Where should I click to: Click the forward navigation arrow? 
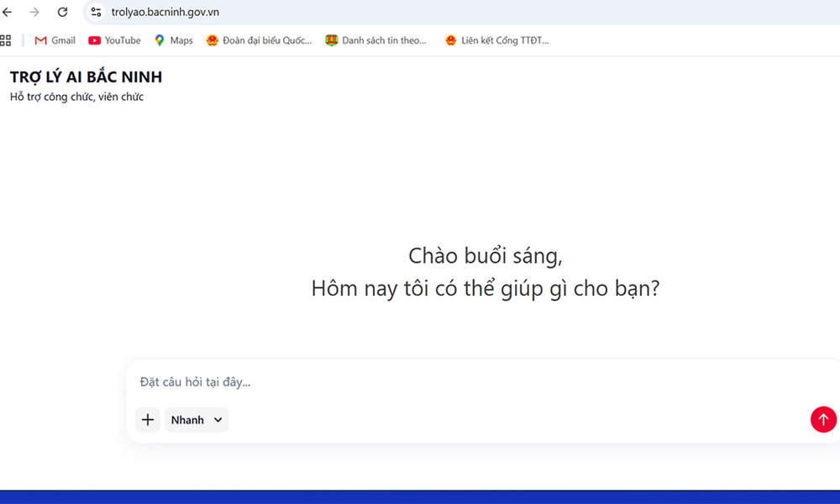[x=34, y=12]
